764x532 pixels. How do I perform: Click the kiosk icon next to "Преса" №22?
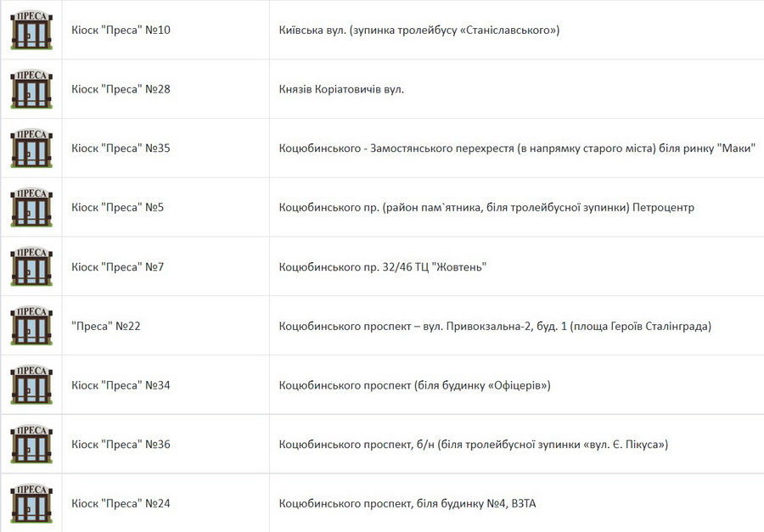(x=31, y=326)
